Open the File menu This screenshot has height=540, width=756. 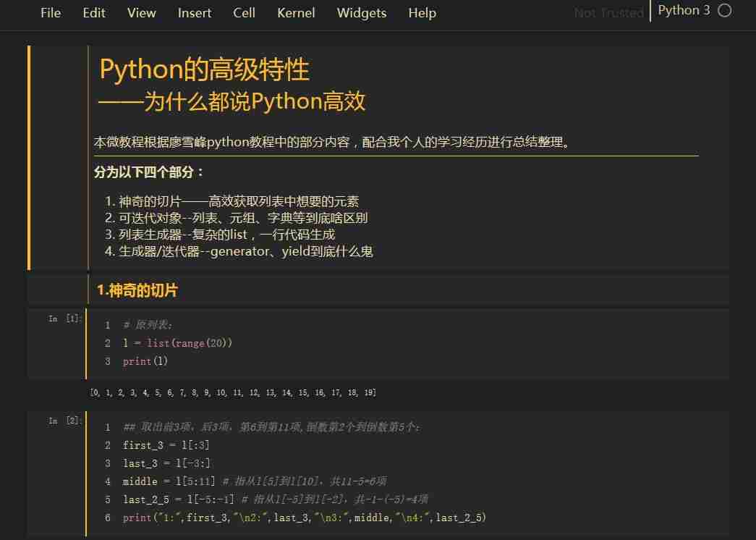[x=51, y=13]
